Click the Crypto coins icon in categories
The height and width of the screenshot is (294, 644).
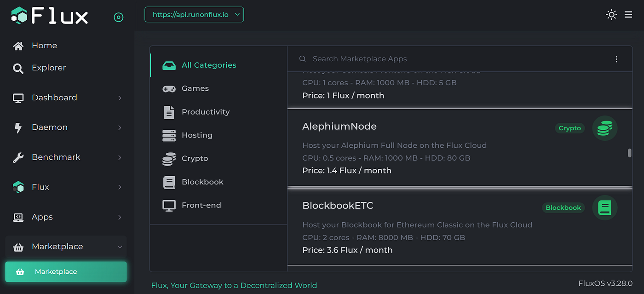(x=169, y=159)
